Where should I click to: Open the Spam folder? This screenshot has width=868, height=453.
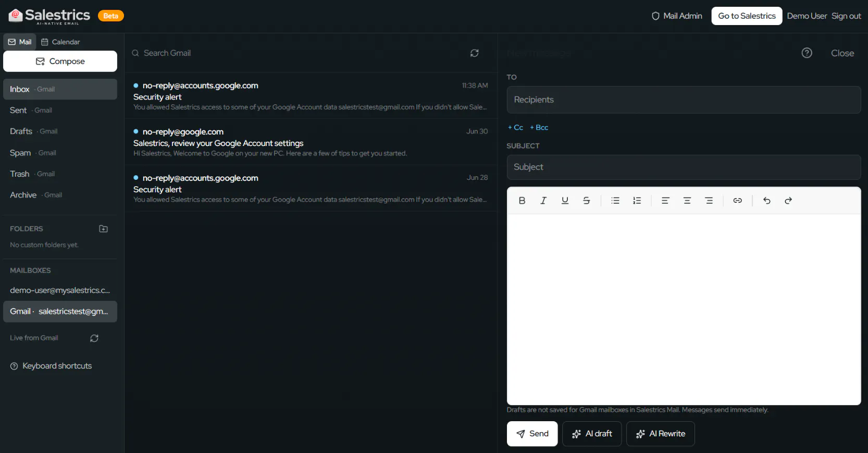[x=60, y=153]
